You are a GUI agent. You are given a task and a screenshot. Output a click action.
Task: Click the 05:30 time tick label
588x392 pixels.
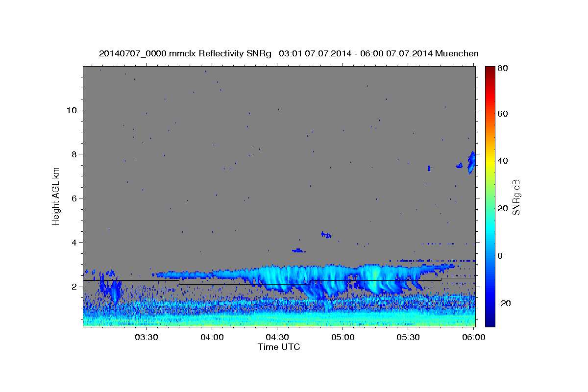(409, 338)
